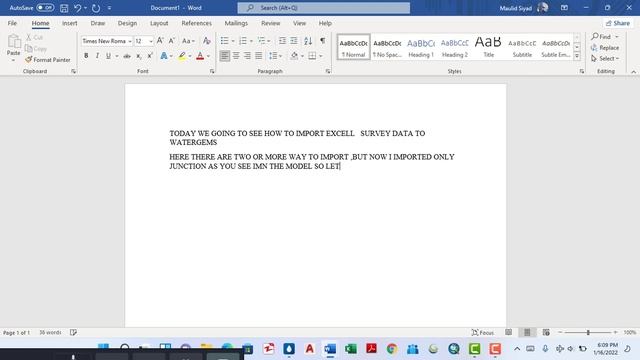Toggle Strikethrough formatting
Viewport: 640px width, 360px height.
[127, 56]
